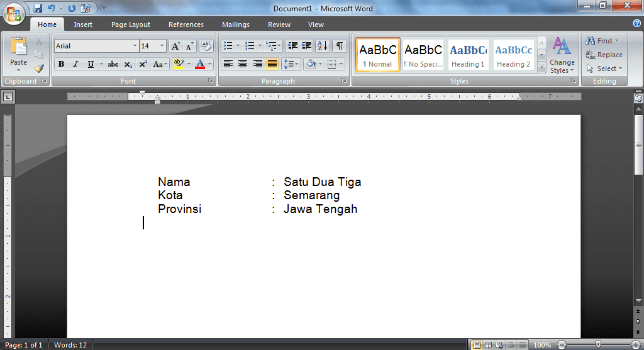Click the Grow Font icon
Viewport: 644px width, 350px height.
pos(175,46)
